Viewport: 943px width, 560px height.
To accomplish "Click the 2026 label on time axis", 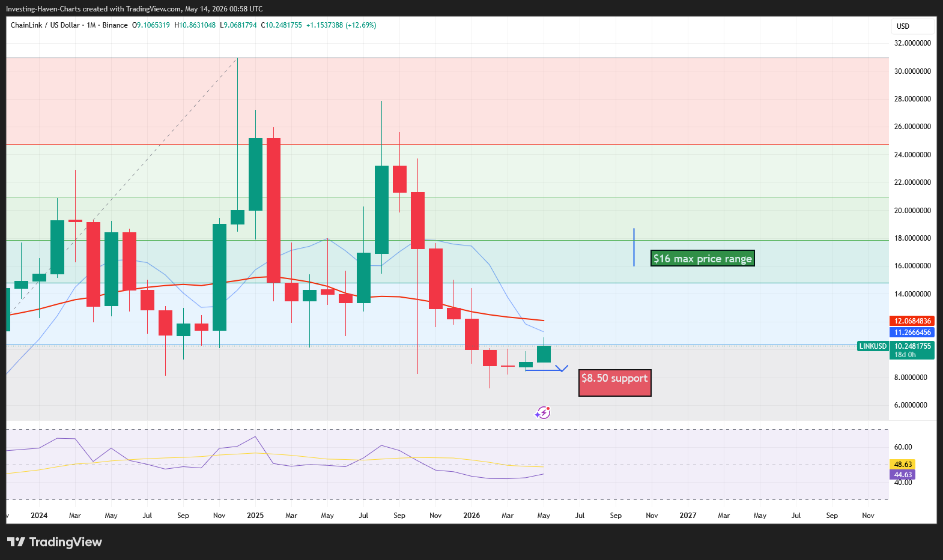I will 471,516.
